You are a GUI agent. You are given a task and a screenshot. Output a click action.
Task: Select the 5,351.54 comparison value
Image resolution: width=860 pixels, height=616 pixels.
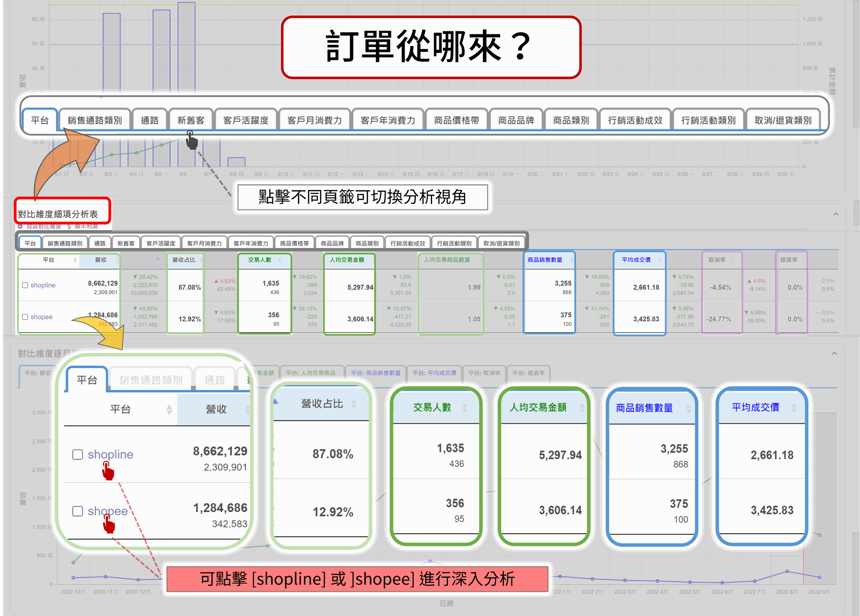click(400, 293)
